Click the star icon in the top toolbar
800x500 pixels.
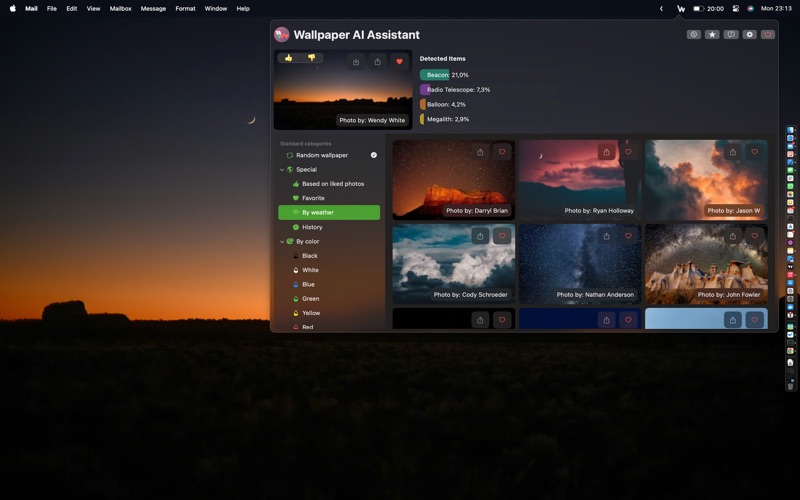coord(712,35)
